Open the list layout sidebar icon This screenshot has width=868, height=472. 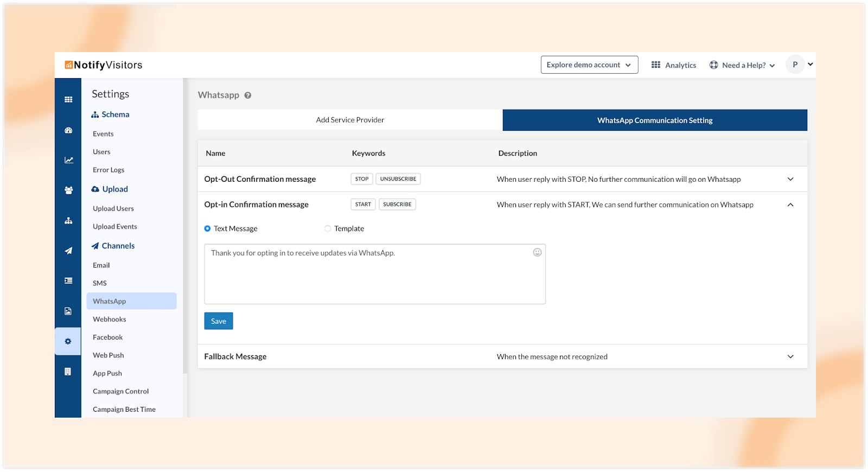68,281
